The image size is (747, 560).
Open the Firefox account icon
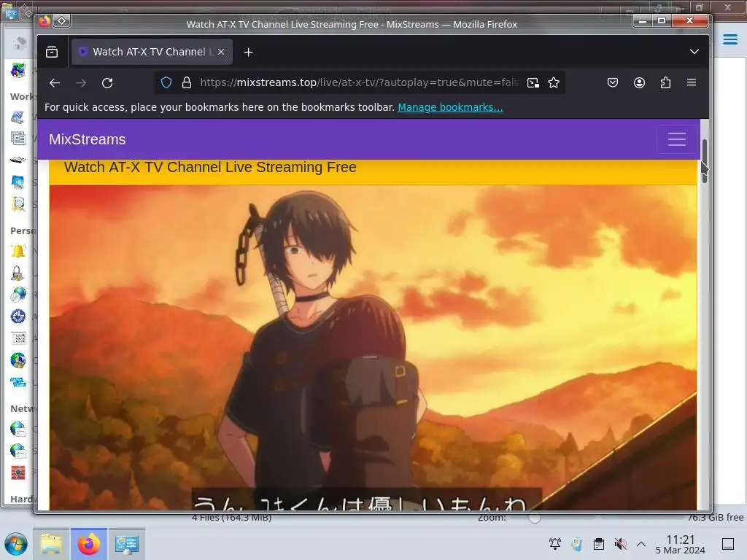[x=639, y=83]
